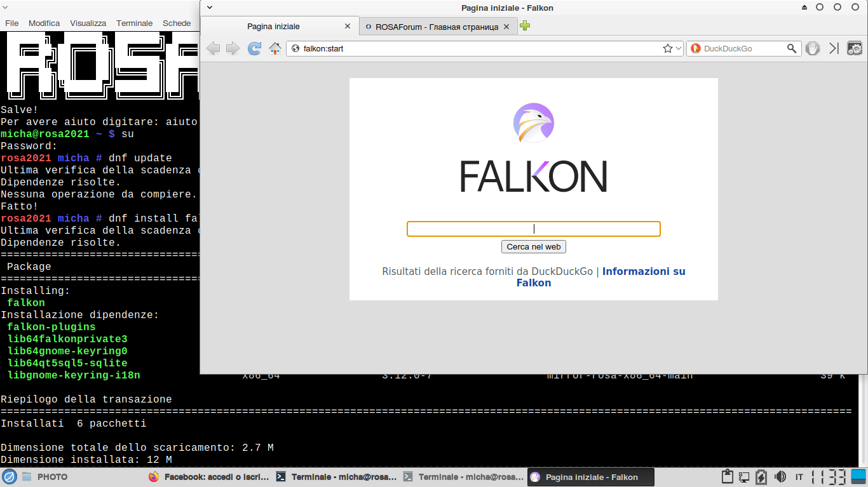The width and height of the screenshot is (868, 487).
Task: Go forward with the Falkon forward arrow
Action: [x=233, y=48]
